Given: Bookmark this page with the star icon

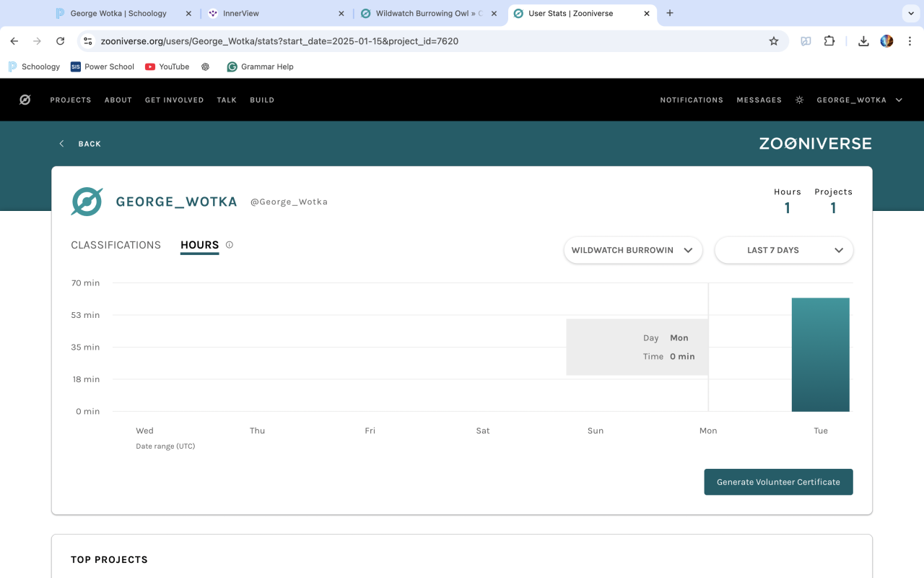Looking at the screenshot, I should (x=774, y=41).
